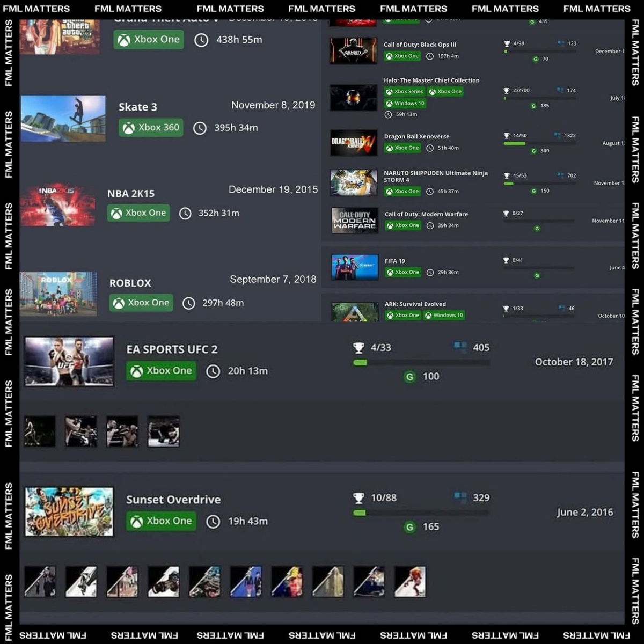Open the EA SPORTS UFC 2 cover thumbnail
Screen dimensions: 644x644
click(69, 362)
